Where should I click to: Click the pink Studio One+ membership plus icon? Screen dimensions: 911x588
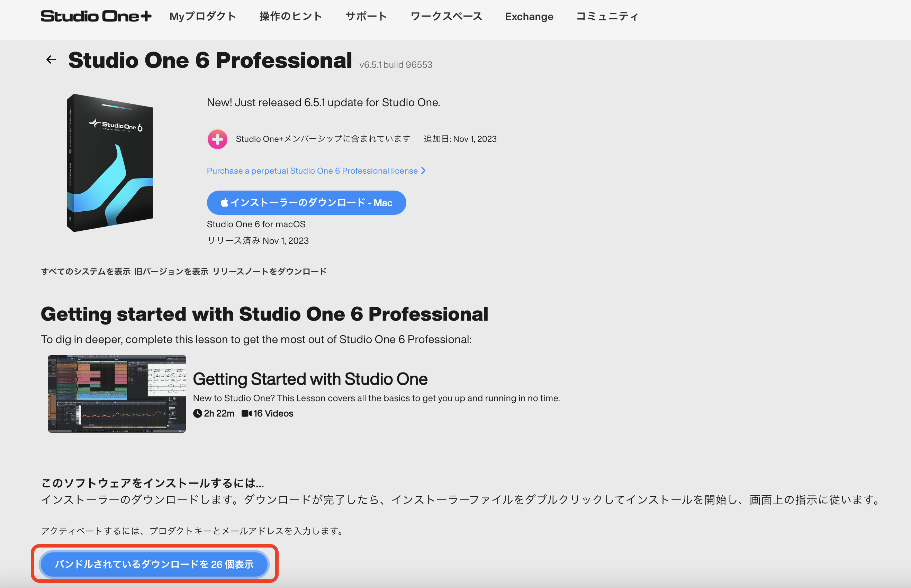[x=217, y=139]
